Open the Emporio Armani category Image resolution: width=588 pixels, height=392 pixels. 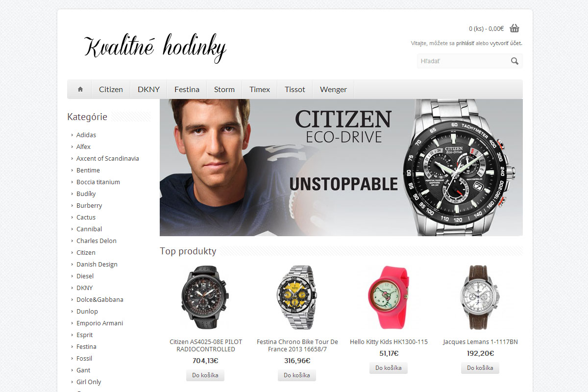coord(99,323)
